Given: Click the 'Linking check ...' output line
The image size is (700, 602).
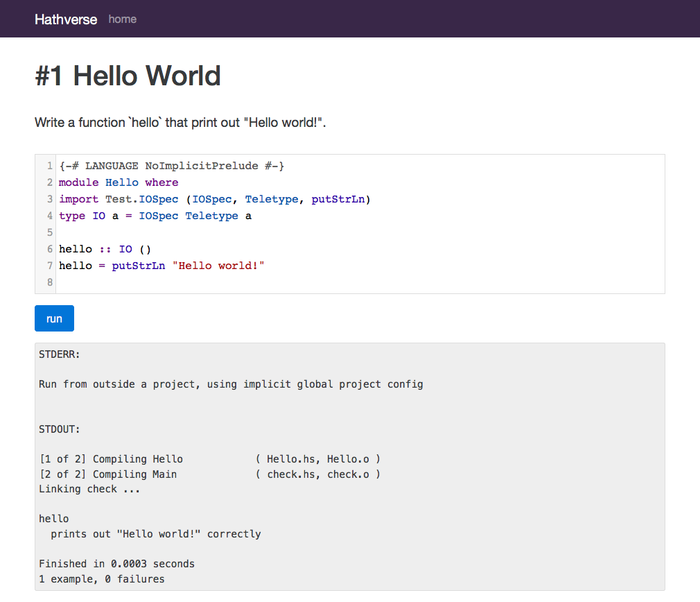Looking at the screenshot, I should click(x=89, y=490).
